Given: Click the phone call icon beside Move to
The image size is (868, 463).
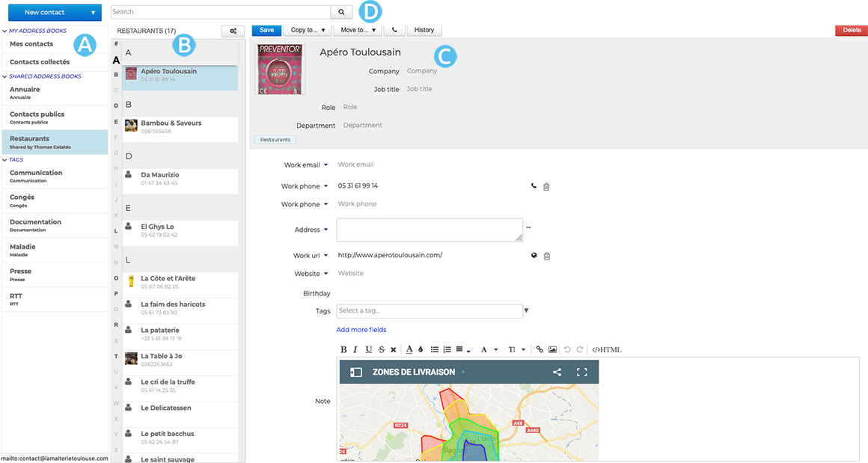Looking at the screenshot, I should pyautogui.click(x=394, y=30).
